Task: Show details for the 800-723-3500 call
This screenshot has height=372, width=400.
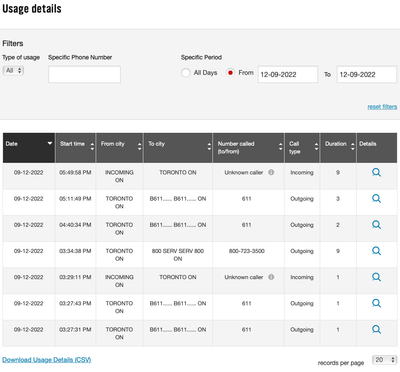Action: 376,251
